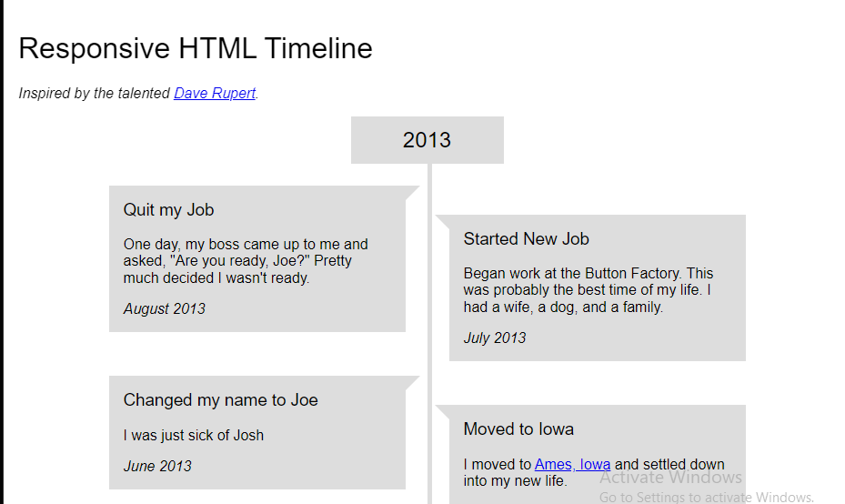Click the Moved to Iowa heading

click(x=518, y=429)
